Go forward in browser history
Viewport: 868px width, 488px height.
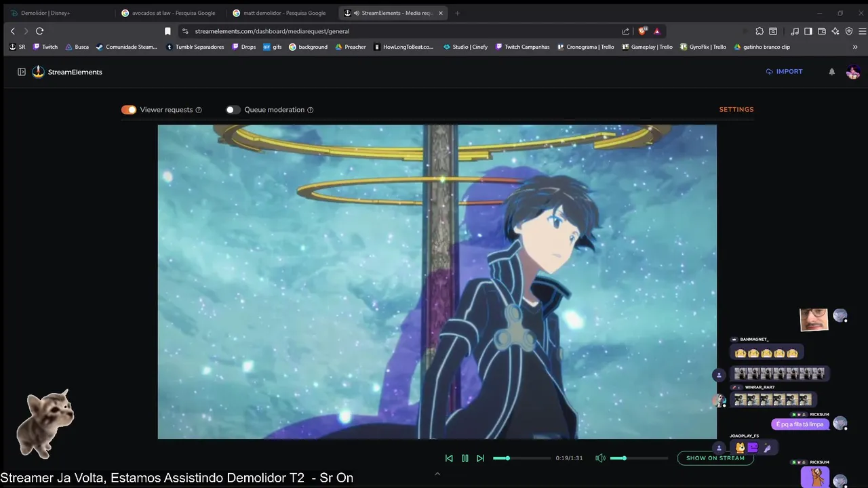coord(26,31)
